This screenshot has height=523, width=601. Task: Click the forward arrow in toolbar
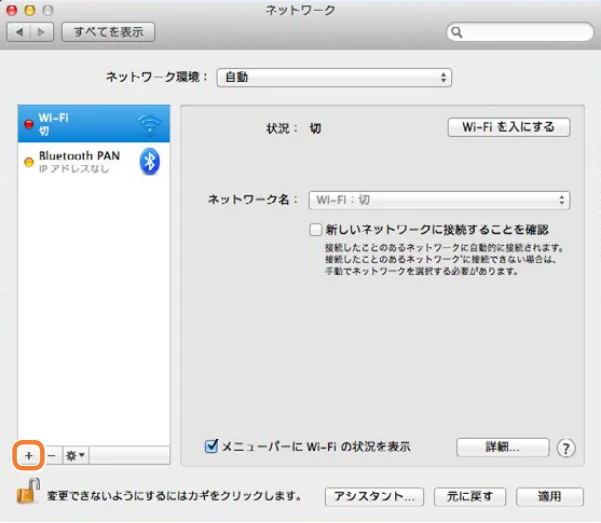(x=41, y=32)
